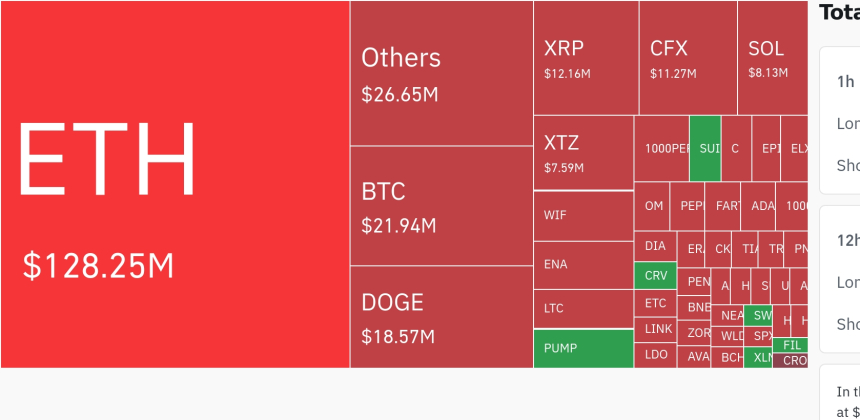This screenshot has width=860, height=420.
Task: Open the SOL $8.13M tile
Action: 772,58
